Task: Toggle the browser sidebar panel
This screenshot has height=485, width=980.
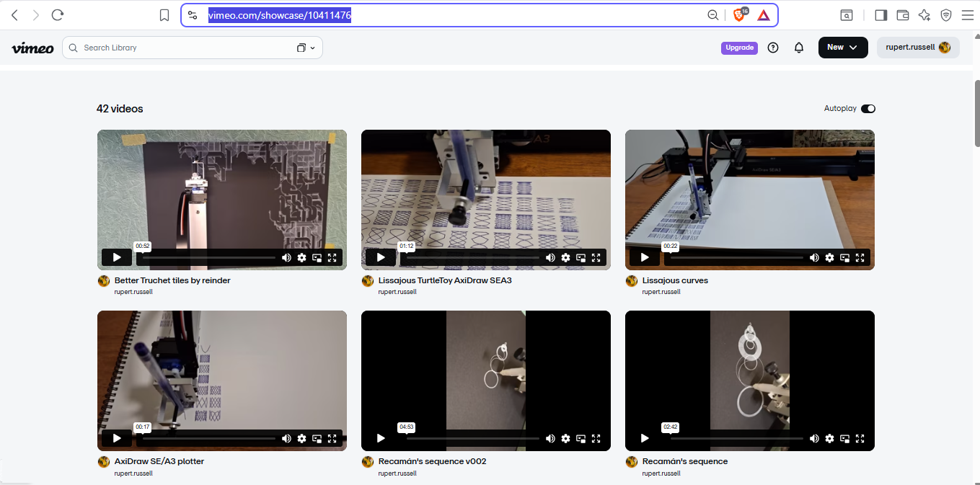Action: [880, 15]
